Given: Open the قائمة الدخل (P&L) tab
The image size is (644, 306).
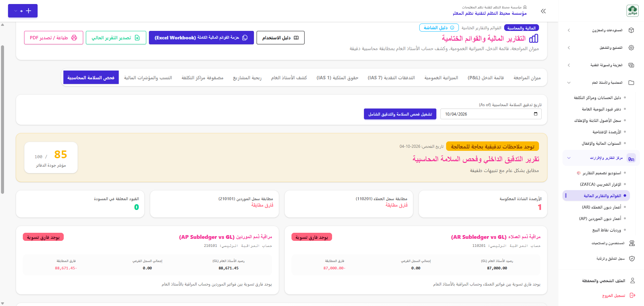Looking at the screenshot, I should (486, 78).
